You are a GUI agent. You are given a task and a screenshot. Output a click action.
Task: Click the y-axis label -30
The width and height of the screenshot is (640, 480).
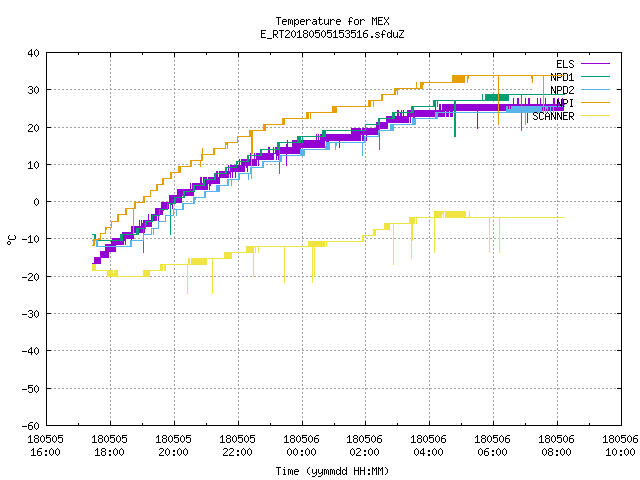click(x=31, y=314)
